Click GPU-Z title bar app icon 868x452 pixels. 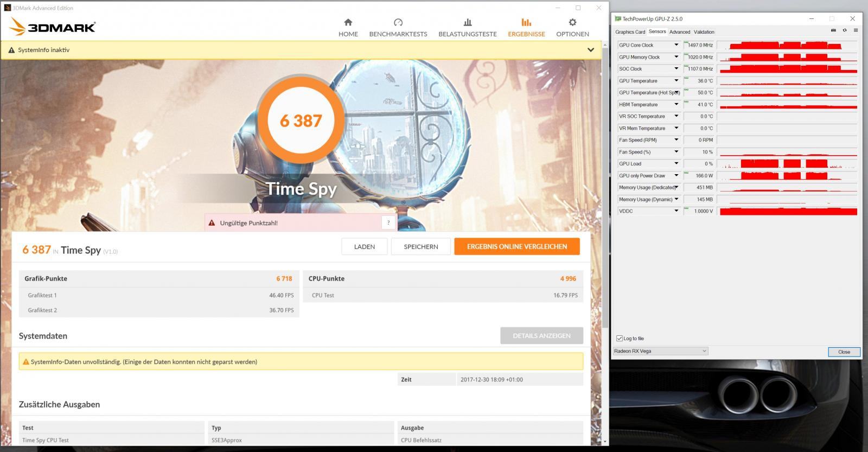click(x=618, y=19)
